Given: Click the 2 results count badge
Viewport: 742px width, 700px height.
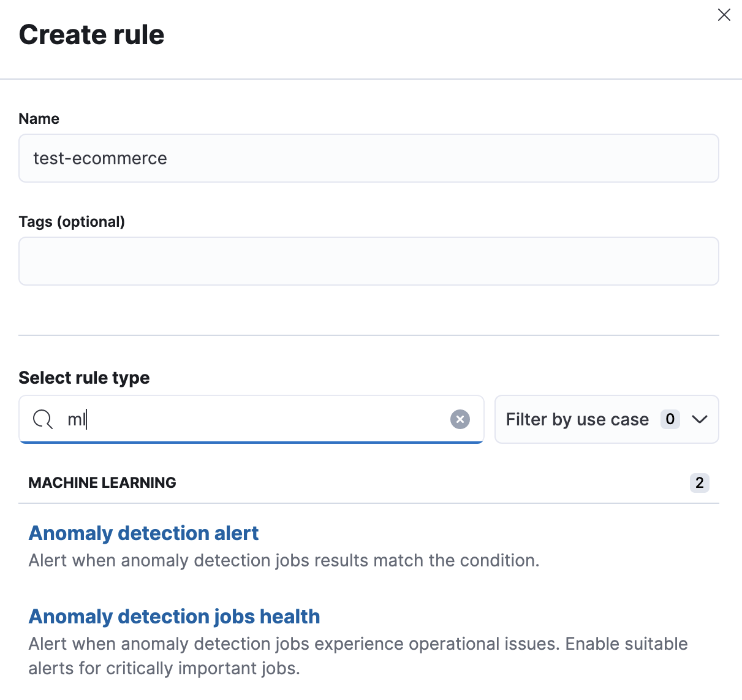Looking at the screenshot, I should click(699, 483).
